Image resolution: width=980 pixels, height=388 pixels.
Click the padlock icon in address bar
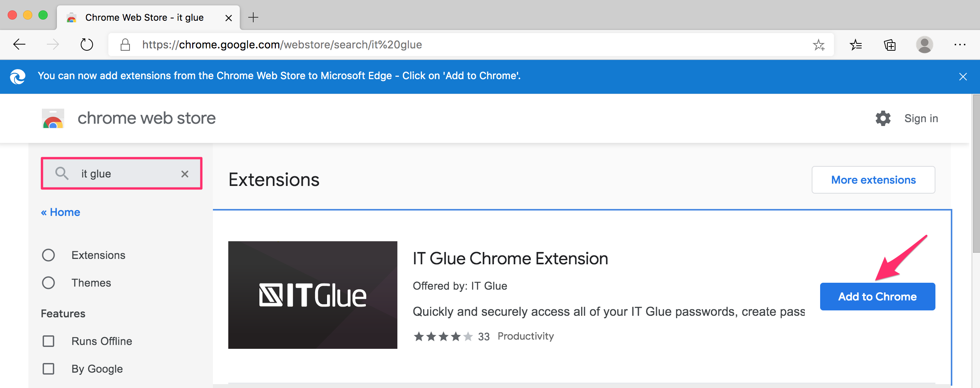tap(125, 44)
